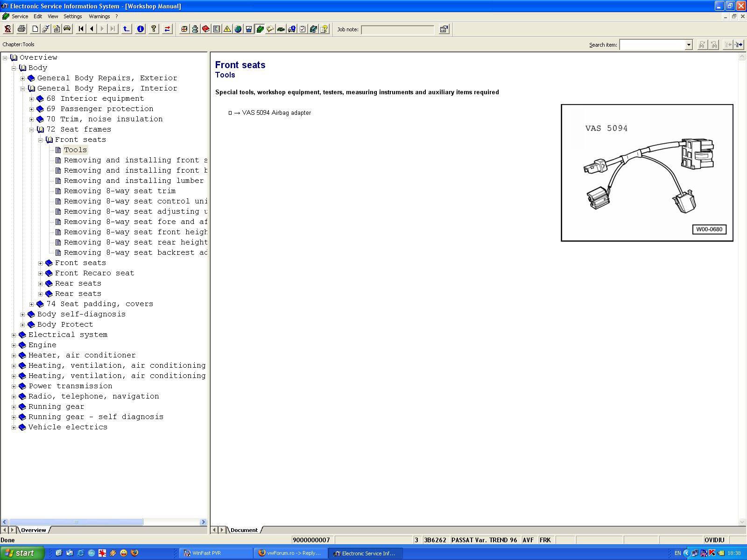Click the icon button beside the Job note field
747x560 pixels.
coord(444,29)
